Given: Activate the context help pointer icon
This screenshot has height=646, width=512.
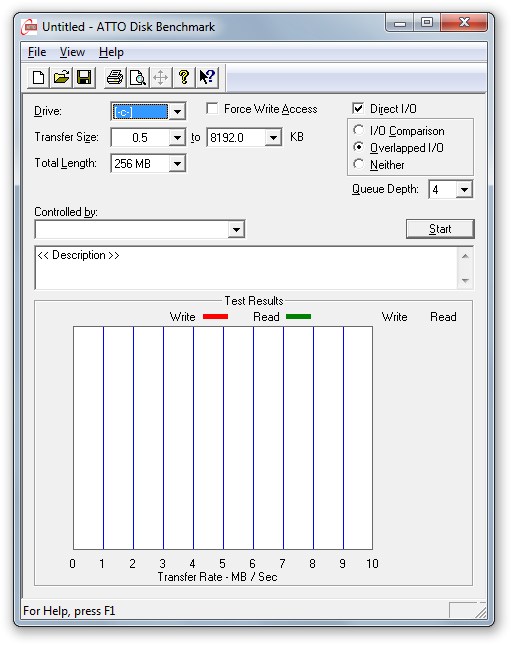Looking at the screenshot, I should [207, 77].
